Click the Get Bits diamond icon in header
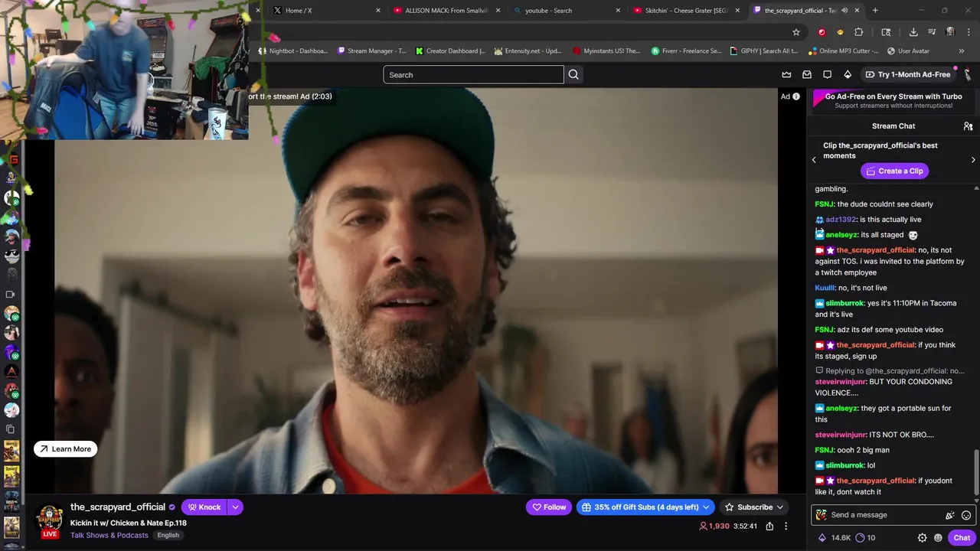 tap(848, 74)
